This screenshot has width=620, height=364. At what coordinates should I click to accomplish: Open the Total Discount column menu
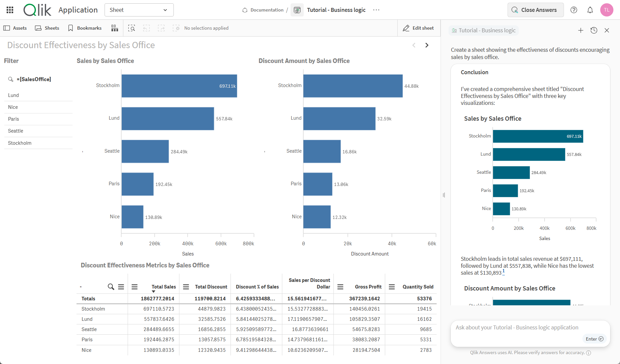click(x=186, y=287)
